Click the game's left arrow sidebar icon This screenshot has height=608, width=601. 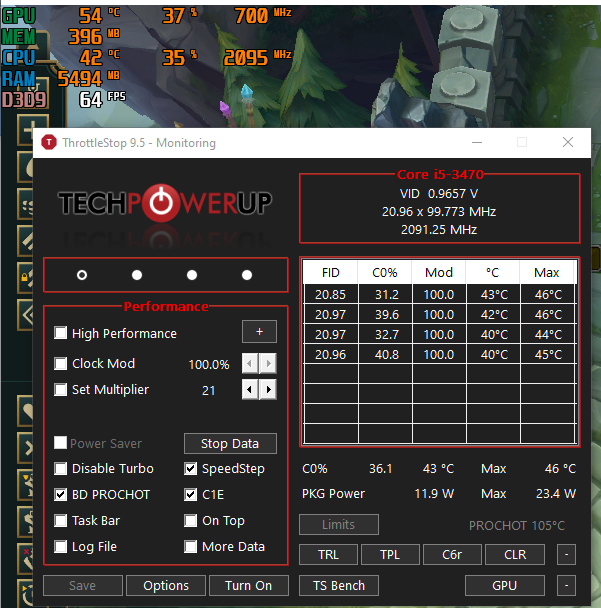tap(26, 315)
